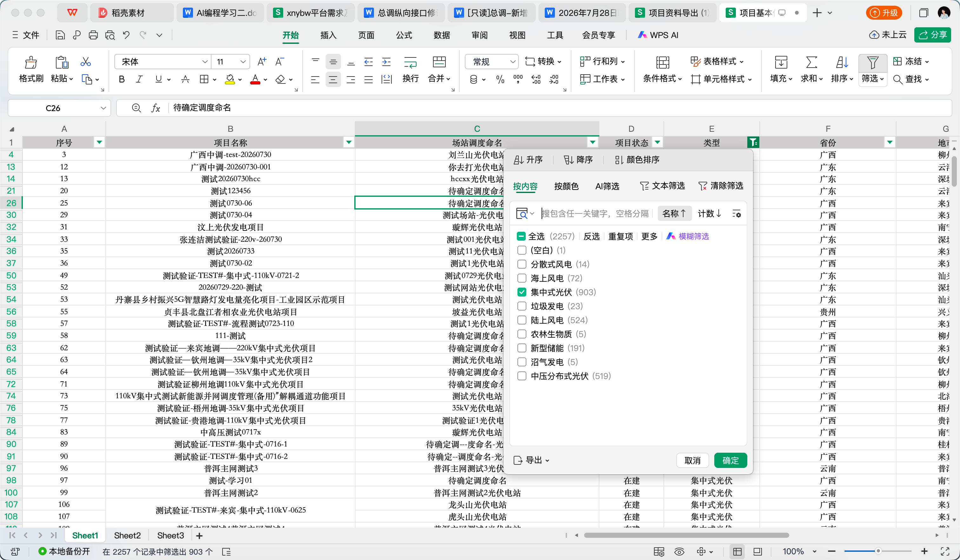Switch to the 按颜色 filter tab
Viewport: 960px width, 560px height.
point(566,186)
